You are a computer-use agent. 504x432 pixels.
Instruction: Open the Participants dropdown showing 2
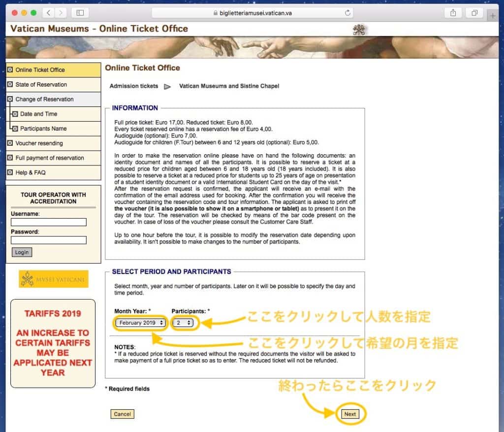click(183, 323)
